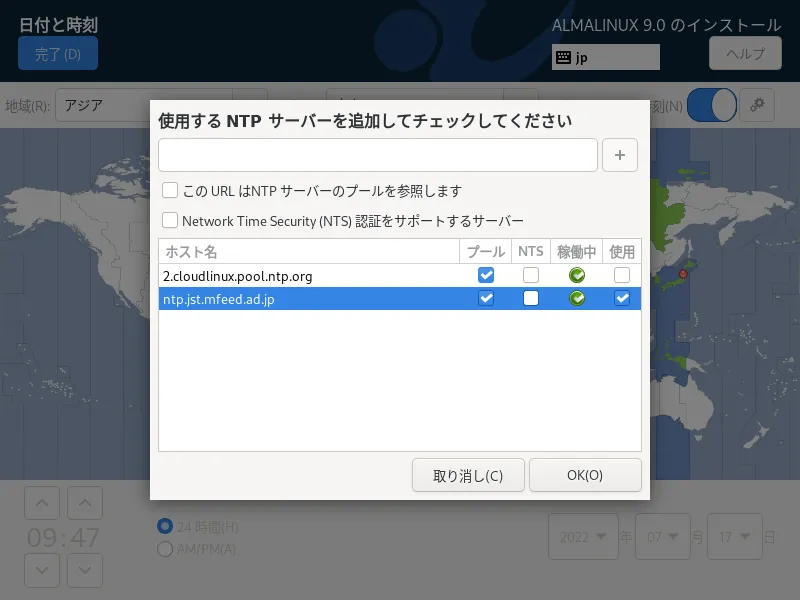
Task: Click the 稼働中 column header
Action: (x=577, y=252)
